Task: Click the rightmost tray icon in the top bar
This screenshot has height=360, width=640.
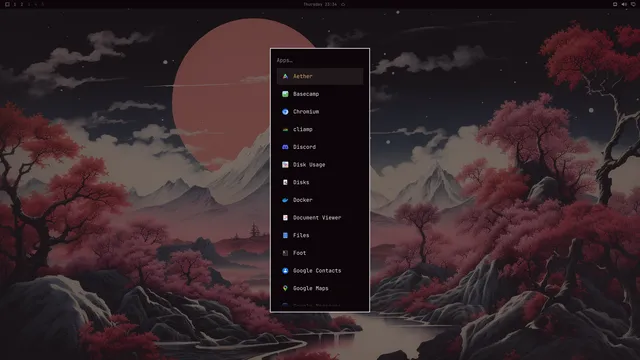Action: [x=633, y=4]
